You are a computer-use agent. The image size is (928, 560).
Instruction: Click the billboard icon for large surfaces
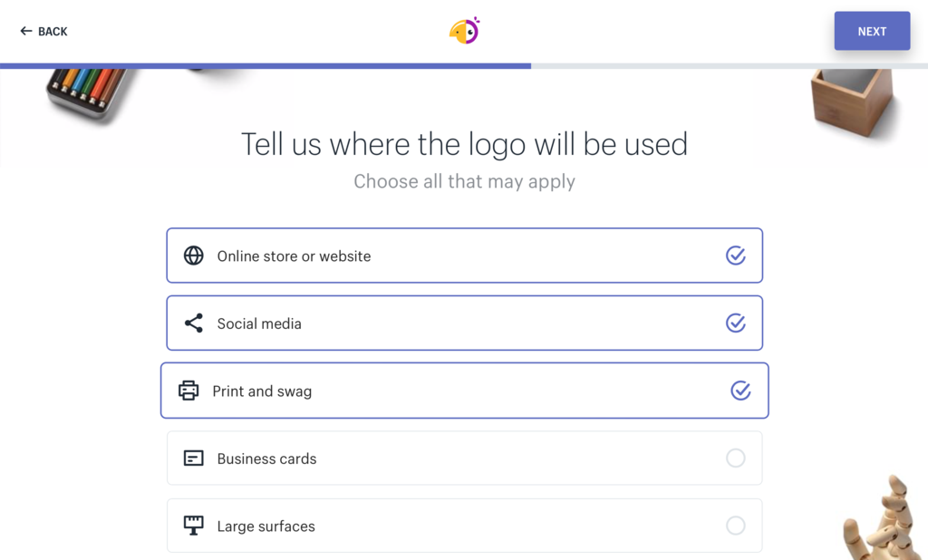[x=194, y=526]
